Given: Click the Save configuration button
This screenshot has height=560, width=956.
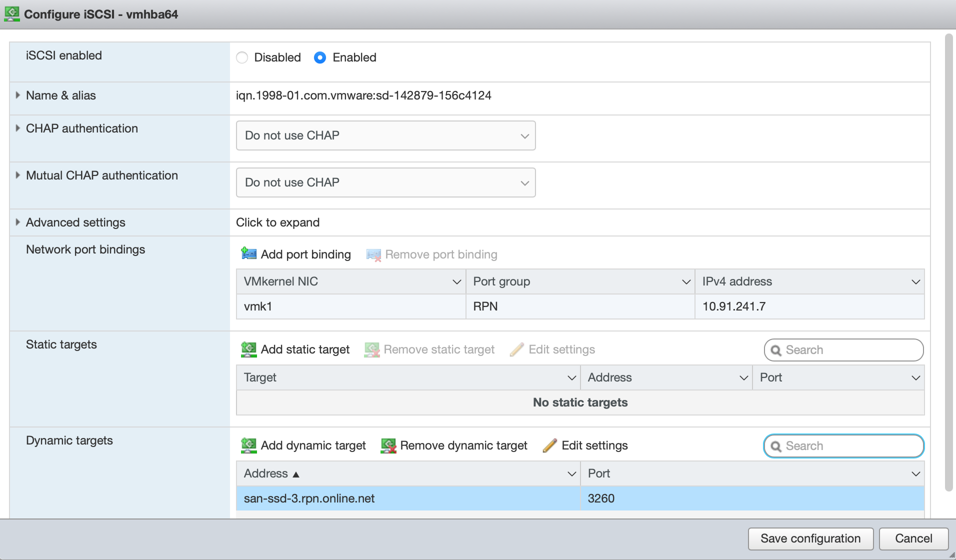Looking at the screenshot, I should pos(810,538).
